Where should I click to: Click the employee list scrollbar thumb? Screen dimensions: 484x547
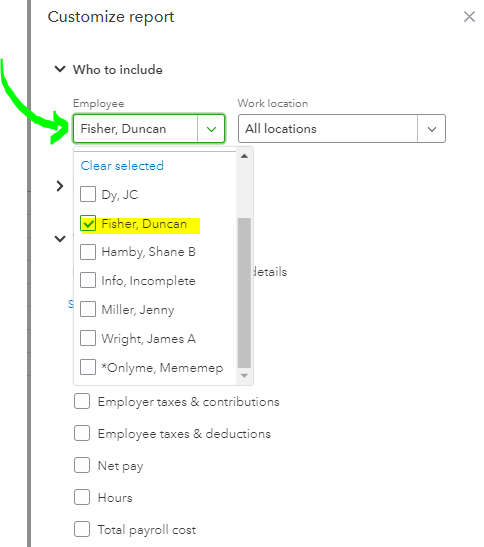[244, 293]
